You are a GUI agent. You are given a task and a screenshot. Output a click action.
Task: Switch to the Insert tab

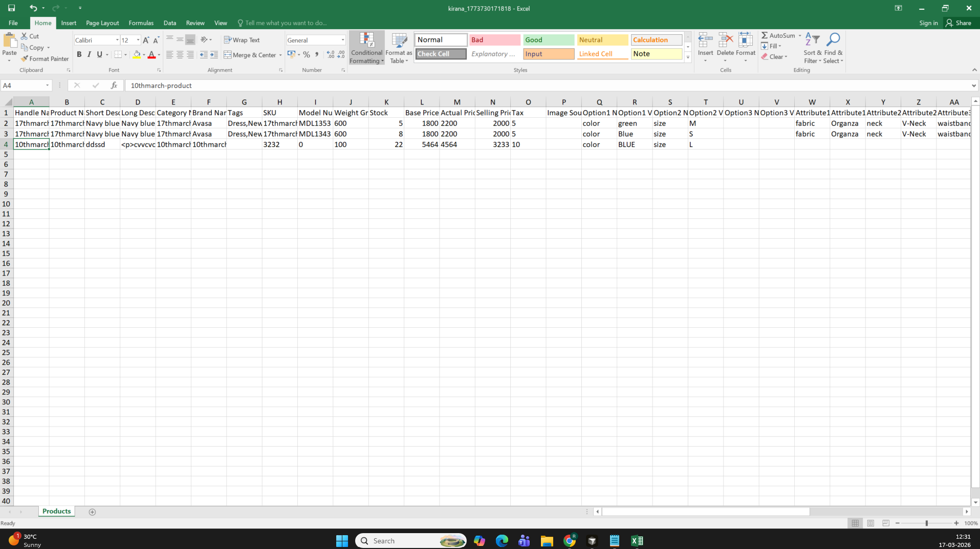[x=69, y=23]
